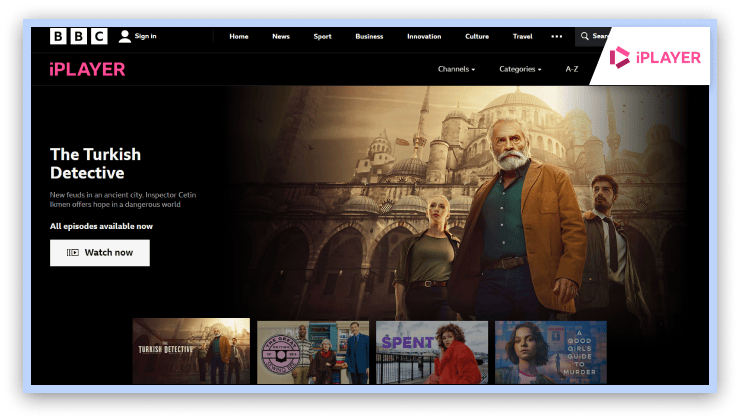Image resolution: width=740 pixels, height=420 pixels.
Task: Open the News section
Action: (x=281, y=36)
